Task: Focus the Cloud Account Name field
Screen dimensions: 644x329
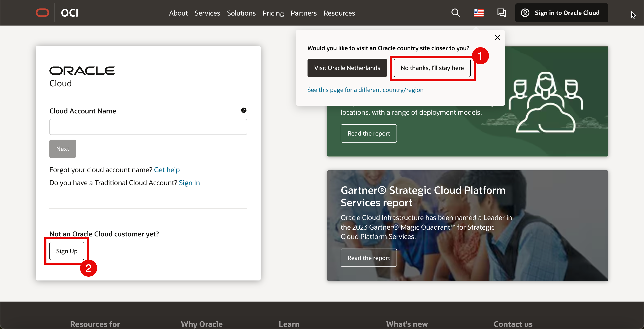Action: coord(148,127)
